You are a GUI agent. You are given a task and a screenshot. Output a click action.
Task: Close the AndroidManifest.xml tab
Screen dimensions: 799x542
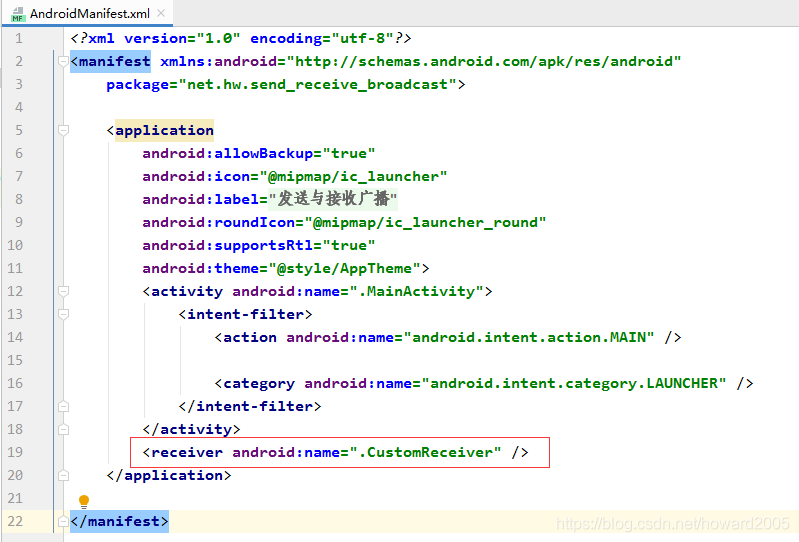point(161,13)
